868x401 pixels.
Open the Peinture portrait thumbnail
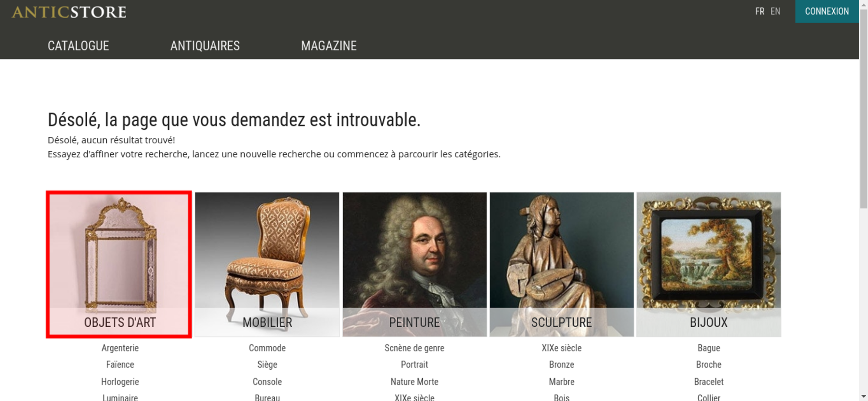(414, 264)
